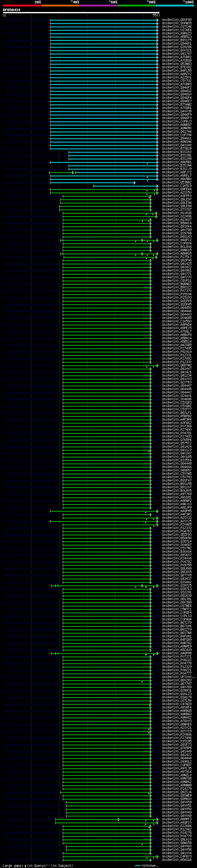Viewport: 197px width, 868px height.
Task: Click the cyan ~100% legend segment
Action: (x=175, y=6)
